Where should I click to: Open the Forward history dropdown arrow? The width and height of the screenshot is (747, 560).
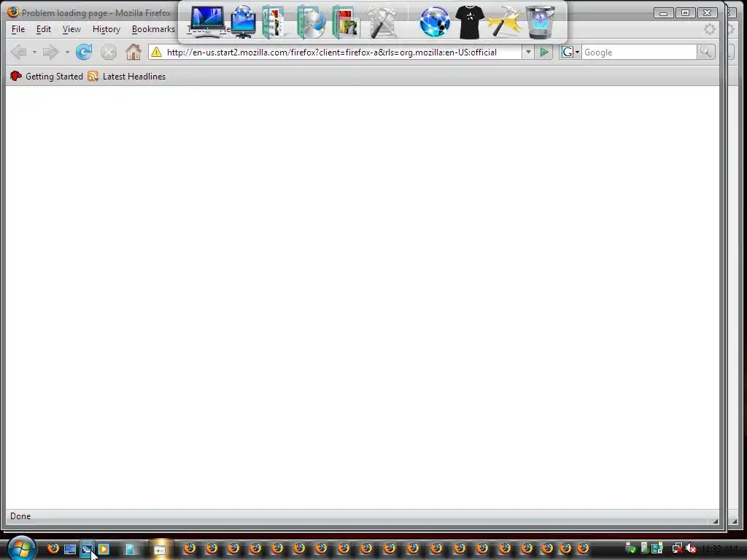[x=66, y=52]
